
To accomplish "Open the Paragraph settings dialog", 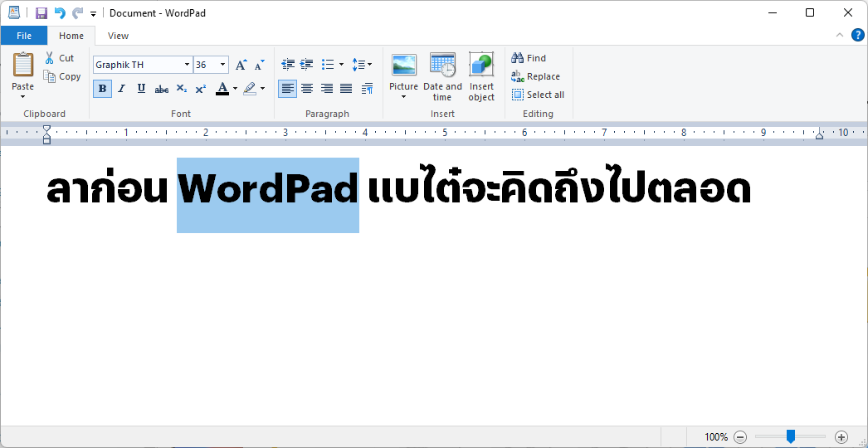I will click(367, 89).
